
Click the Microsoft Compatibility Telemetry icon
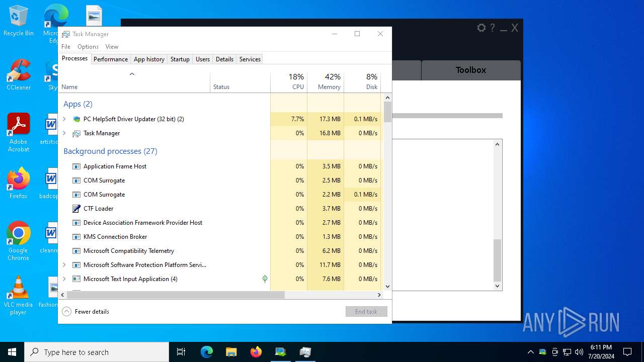[x=76, y=251]
